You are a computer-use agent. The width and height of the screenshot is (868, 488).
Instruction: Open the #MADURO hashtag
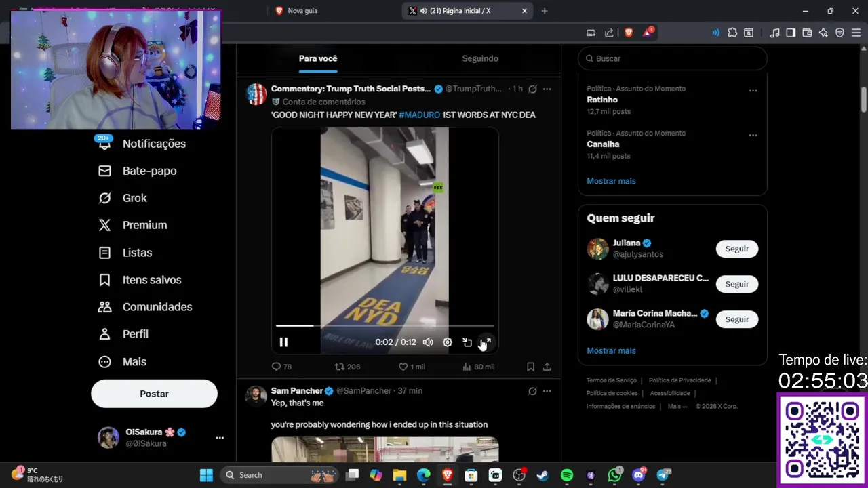pyautogui.click(x=419, y=115)
